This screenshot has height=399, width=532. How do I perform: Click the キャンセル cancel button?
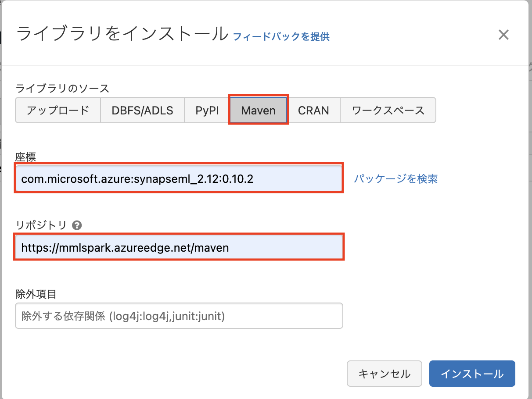click(x=384, y=373)
